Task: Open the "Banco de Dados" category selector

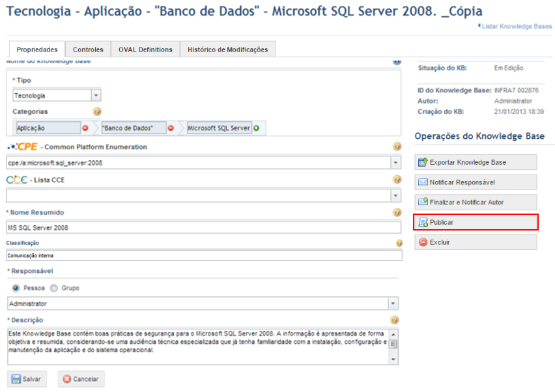Action: 134,128
